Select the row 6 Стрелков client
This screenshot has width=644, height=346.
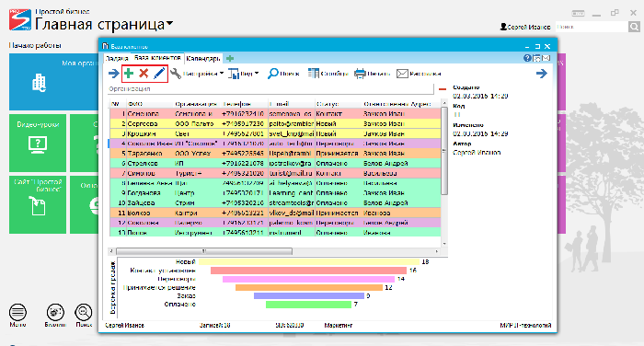pos(275,163)
